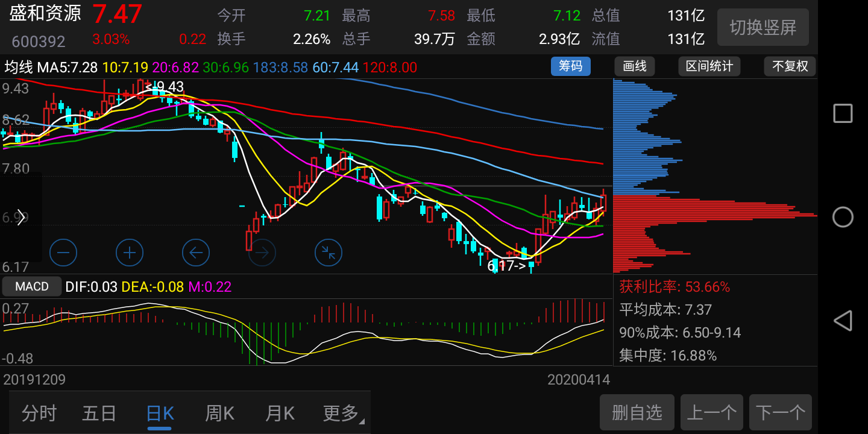Image resolution: width=868 pixels, height=434 pixels.
Task: Move chart left with arrow icon
Action: coord(196,253)
